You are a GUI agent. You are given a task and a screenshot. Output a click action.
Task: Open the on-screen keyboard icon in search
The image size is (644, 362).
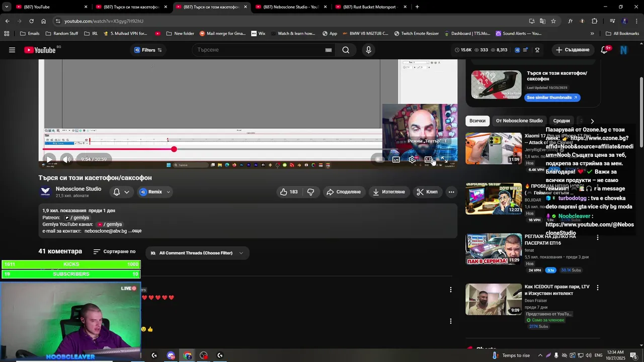(328, 50)
